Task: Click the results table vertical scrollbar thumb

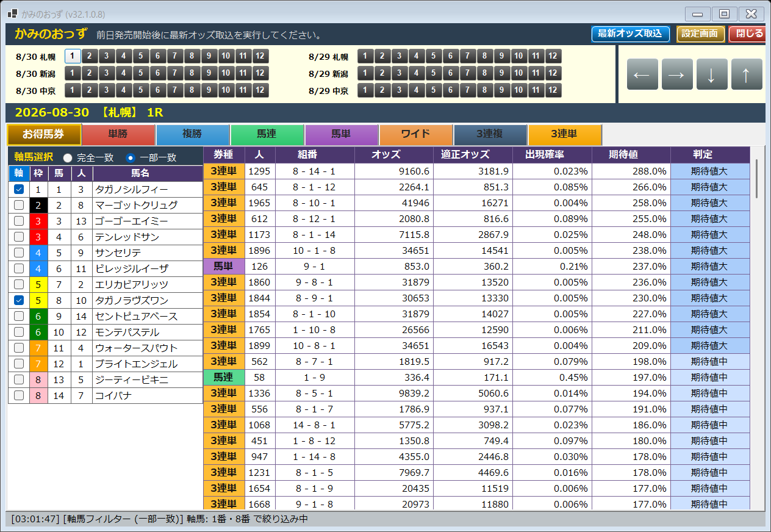Action: [757, 178]
